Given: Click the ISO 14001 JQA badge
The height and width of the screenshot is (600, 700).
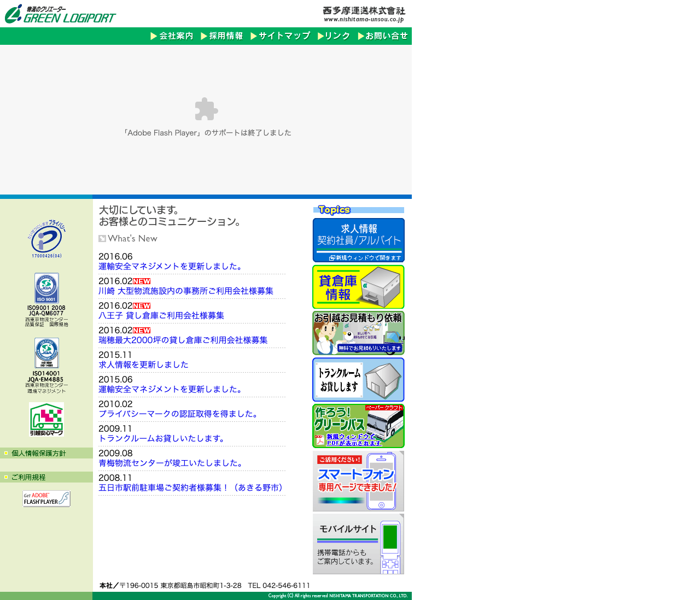Looking at the screenshot, I should point(46,353).
